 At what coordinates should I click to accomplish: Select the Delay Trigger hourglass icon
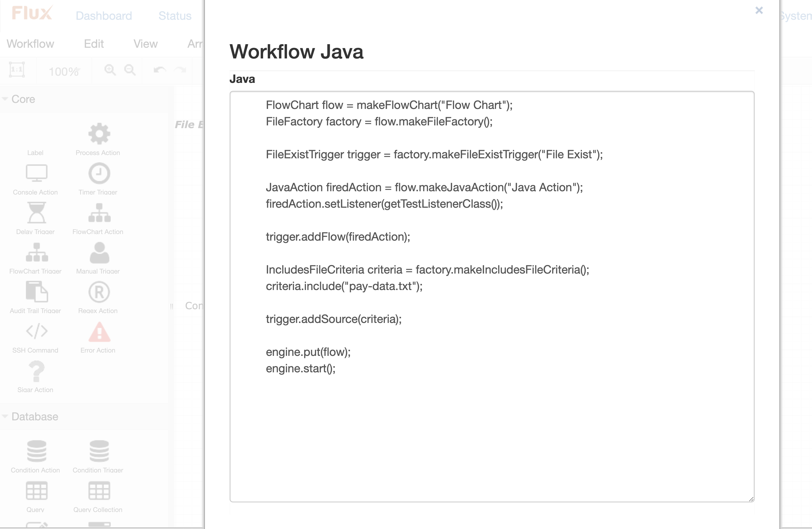(x=36, y=213)
